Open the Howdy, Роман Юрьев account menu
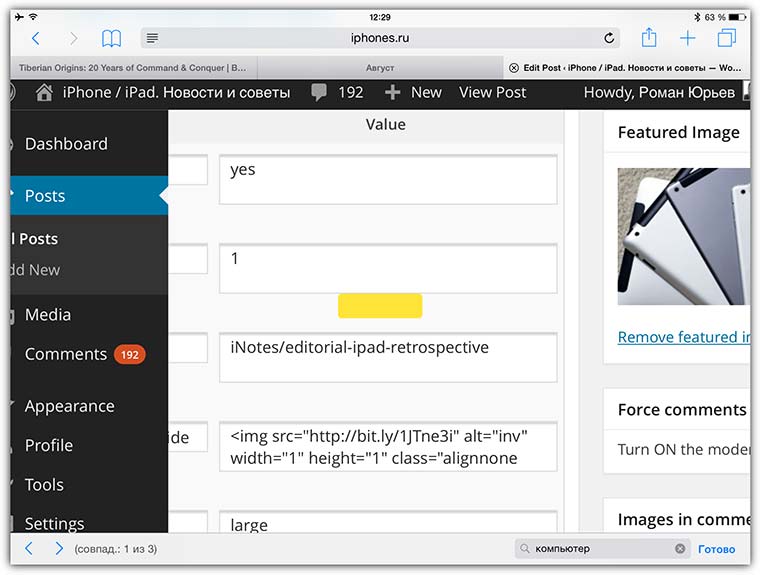Image resolution: width=760 pixels, height=575 pixels. pyautogui.click(x=659, y=92)
